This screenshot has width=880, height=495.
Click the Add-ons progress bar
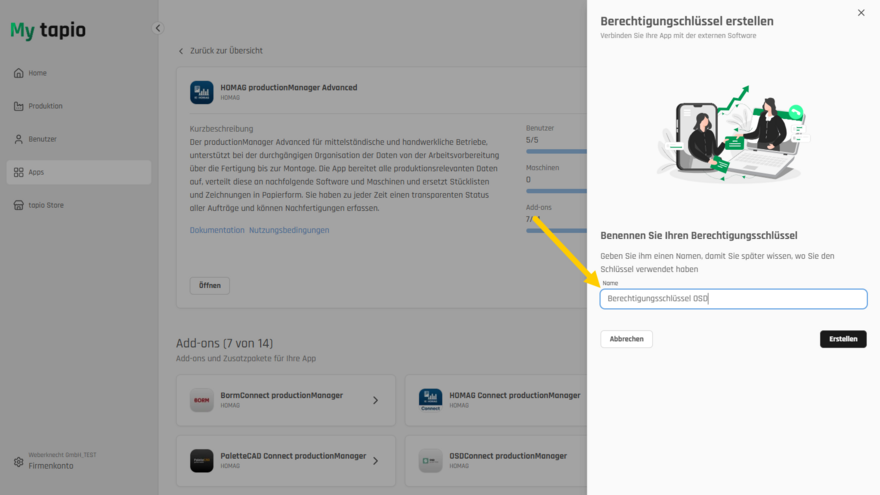556,231
